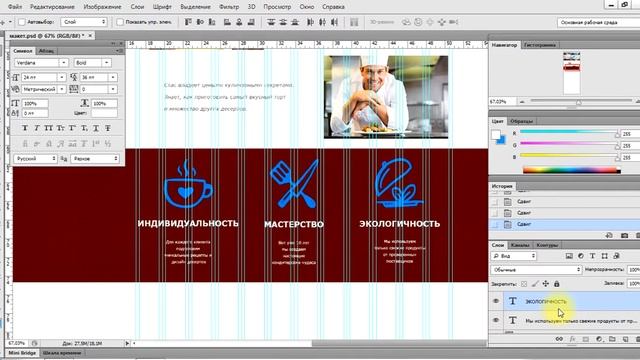
Task: Add layer style fx button
Action: (573, 339)
